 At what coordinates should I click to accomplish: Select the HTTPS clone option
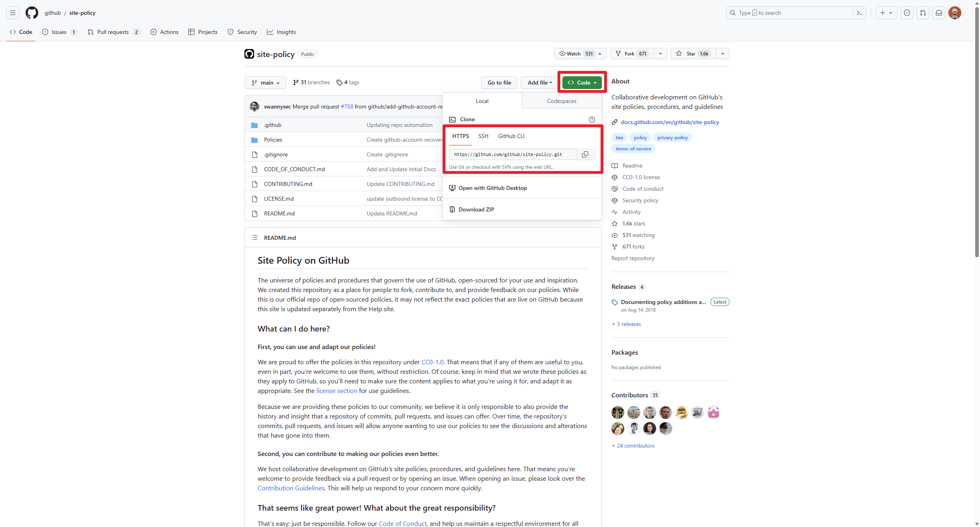click(461, 136)
